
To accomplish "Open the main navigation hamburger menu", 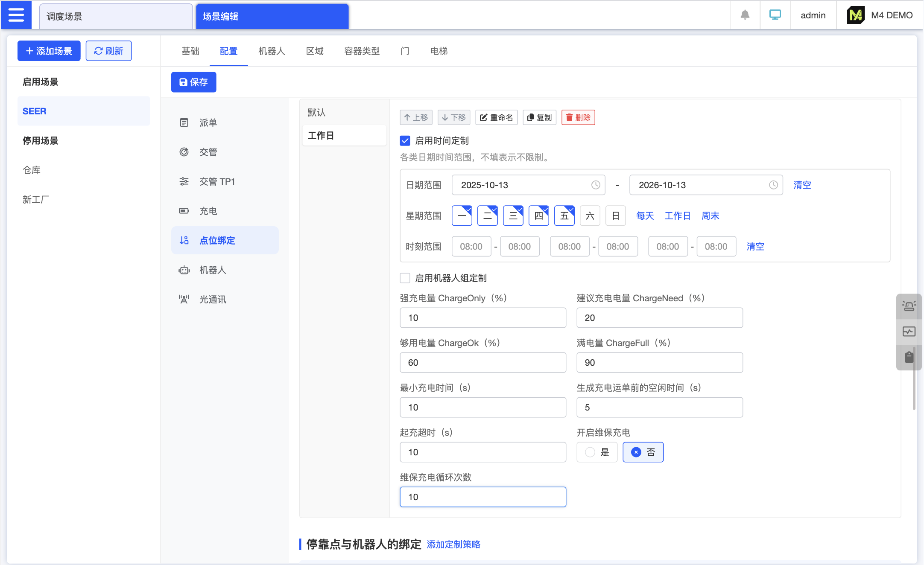I will (x=16, y=15).
